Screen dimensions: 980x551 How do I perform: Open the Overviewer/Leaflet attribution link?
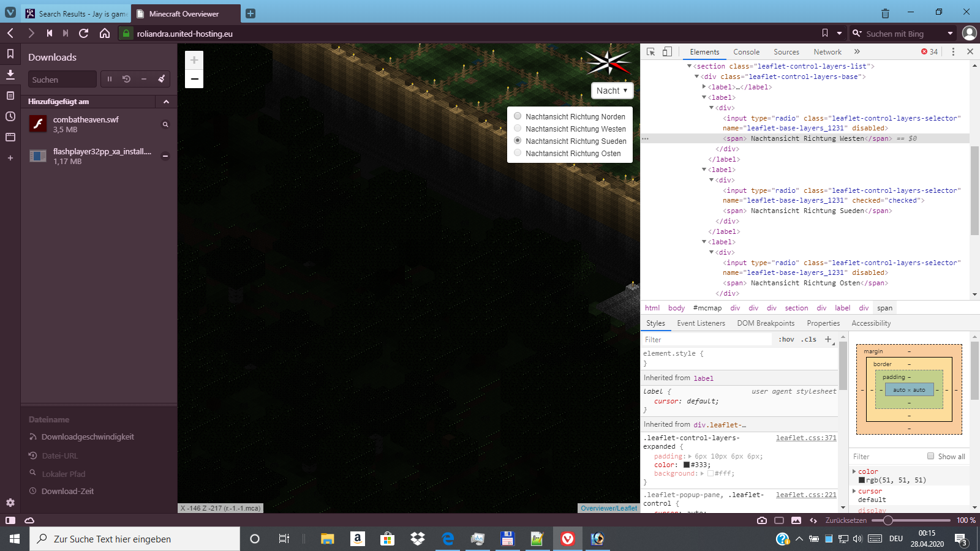point(609,508)
